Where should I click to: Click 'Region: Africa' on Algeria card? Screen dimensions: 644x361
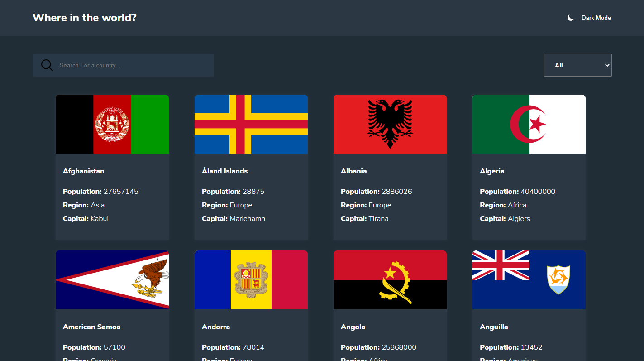pyautogui.click(x=503, y=205)
